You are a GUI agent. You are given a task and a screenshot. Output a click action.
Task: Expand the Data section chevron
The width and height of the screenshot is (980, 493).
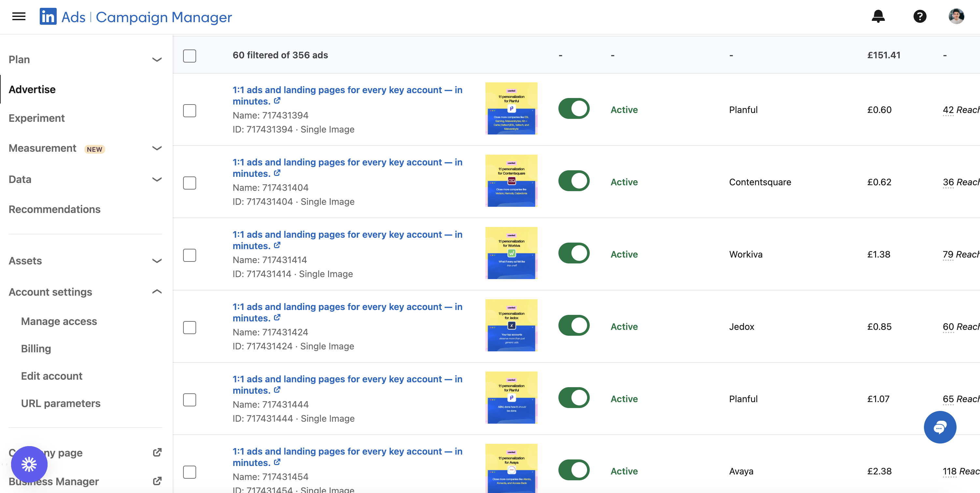[157, 179]
